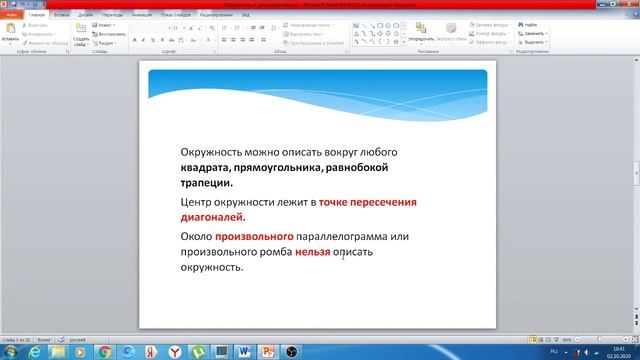Click the red word 'нельзя' in slide

coord(313,252)
